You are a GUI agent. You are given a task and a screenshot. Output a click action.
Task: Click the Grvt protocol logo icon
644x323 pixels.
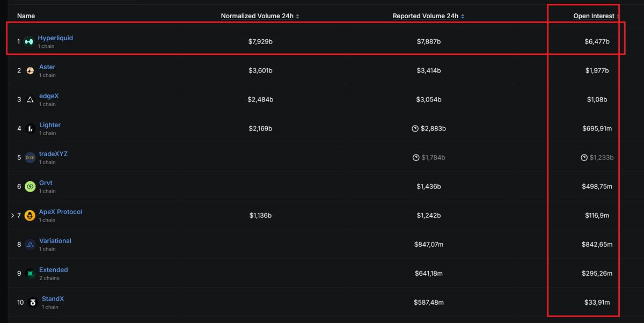pyautogui.click(x=30, y=186)
